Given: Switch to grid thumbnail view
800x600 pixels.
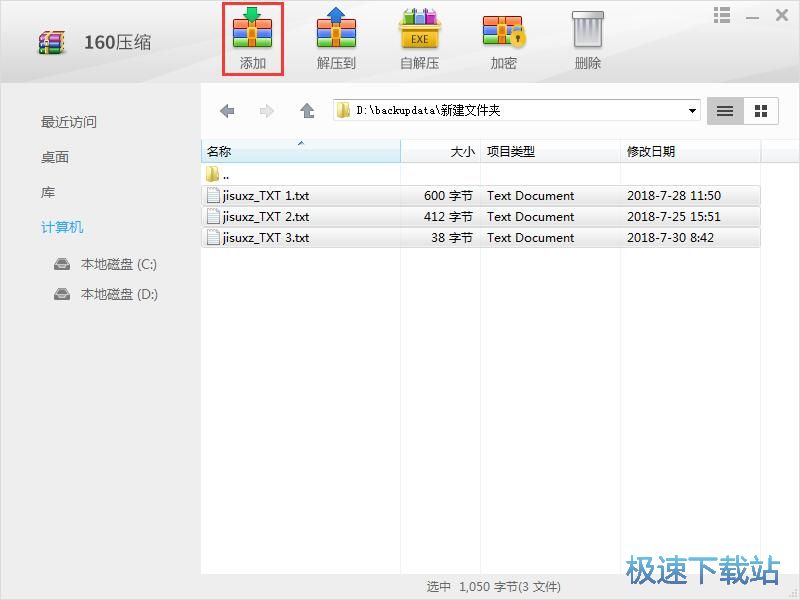Looking at the screenshot, I should click(761, 111).
